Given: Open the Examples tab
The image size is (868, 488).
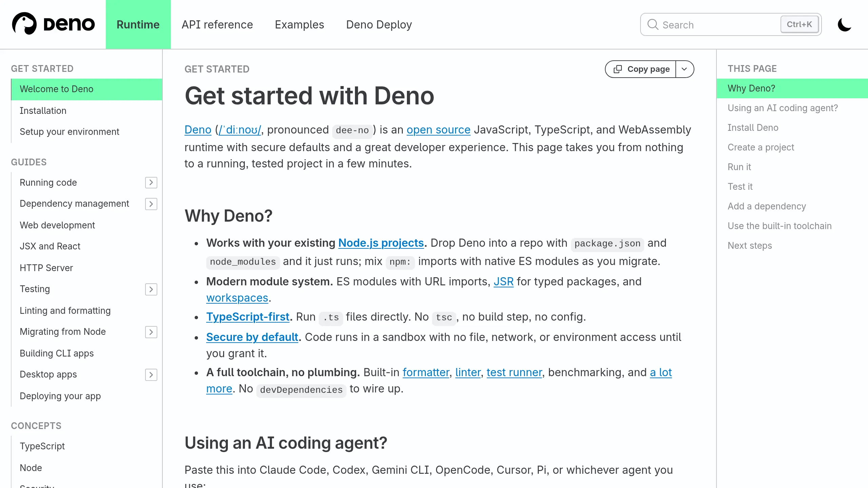Looking at the screenshot, I should click(x=299, y=24).
